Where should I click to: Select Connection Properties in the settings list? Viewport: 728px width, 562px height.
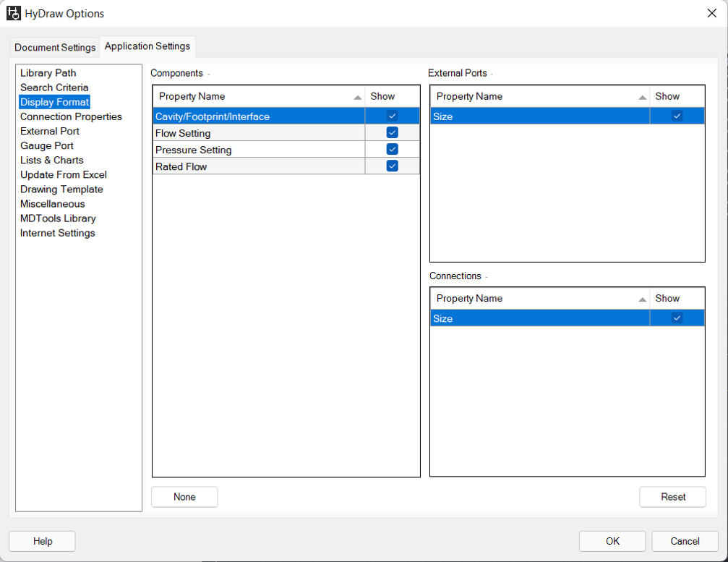click(71, 116)
